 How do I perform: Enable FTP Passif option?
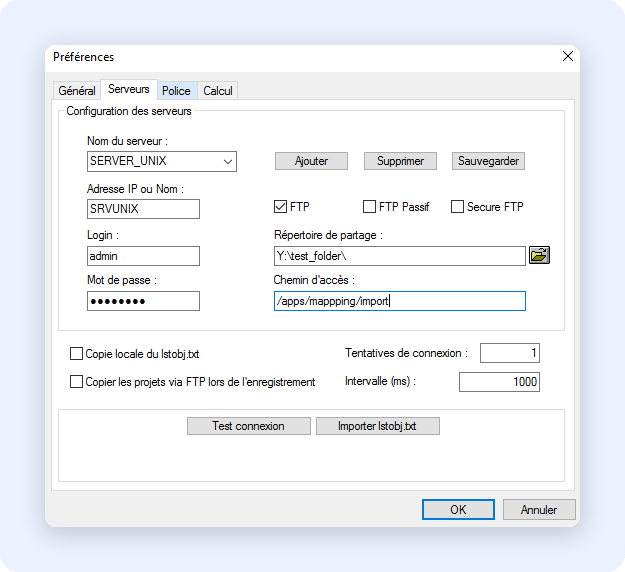click(x=369, y=206)
